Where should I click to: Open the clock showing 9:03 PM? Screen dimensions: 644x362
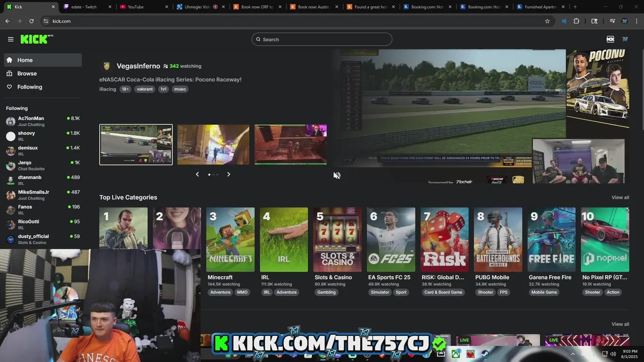tap(630, 354)
